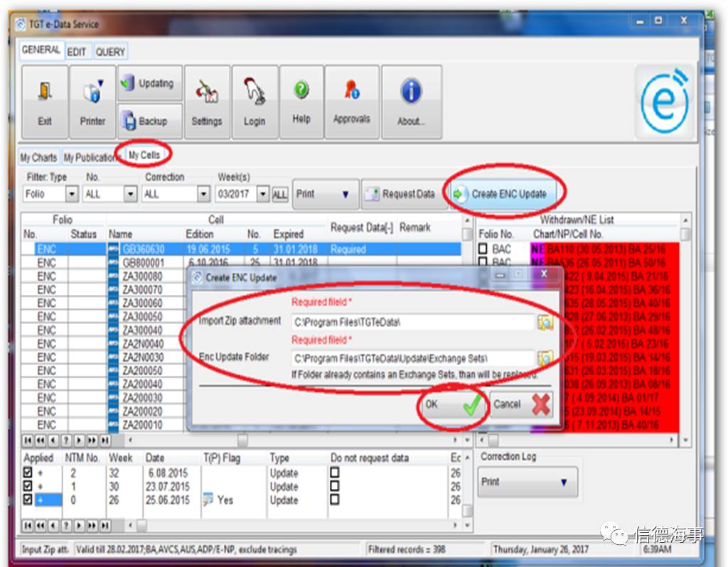
Task: Expand the No. ALL dropdown
Action: click(x=131, y=193)
